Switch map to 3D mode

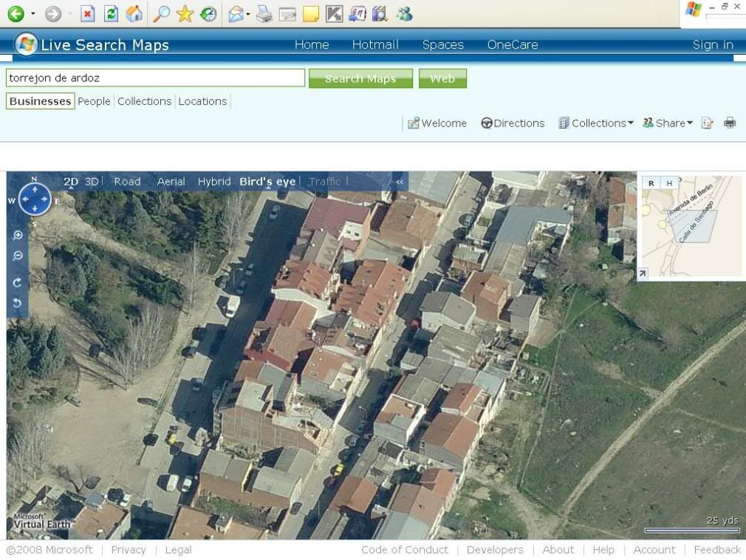(x=92, y=182)
